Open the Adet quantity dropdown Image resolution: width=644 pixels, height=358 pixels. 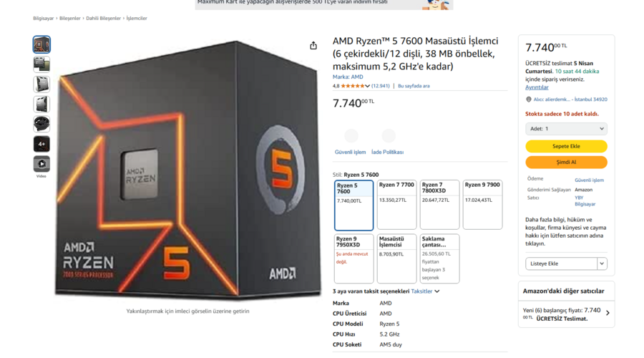click(x=567, y=129)
